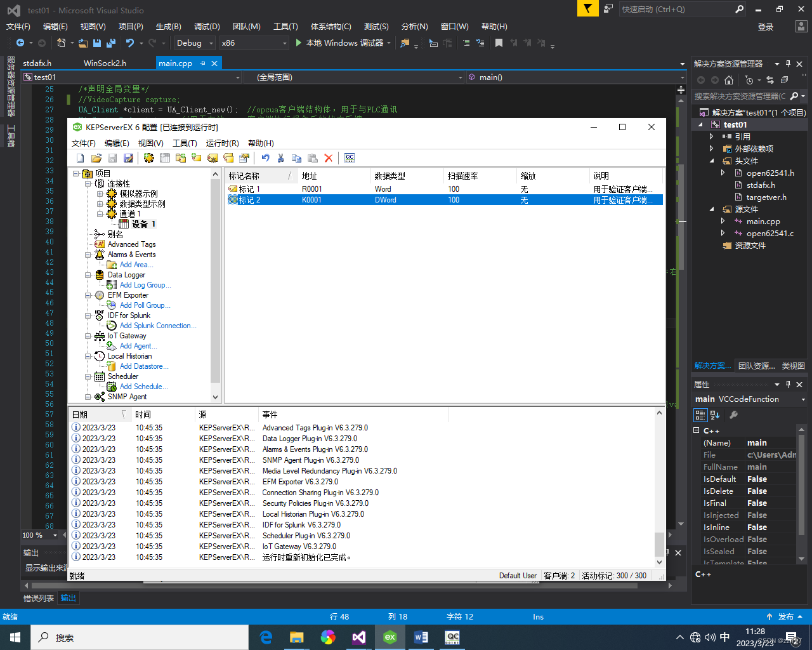Click Copy icon in KEPServerEX toolbar
The width and height of the screenshot is (812, 650).
click(296, 158)
